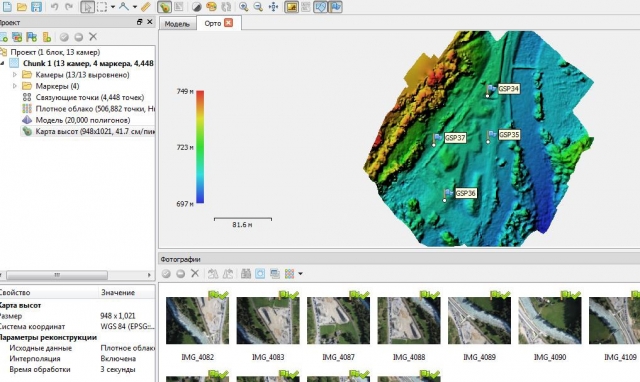Image resolution: width=640 pixels, height=382 pixels.
Task: Select the rectangle selection tool
Action: click(x=102, y=7)
